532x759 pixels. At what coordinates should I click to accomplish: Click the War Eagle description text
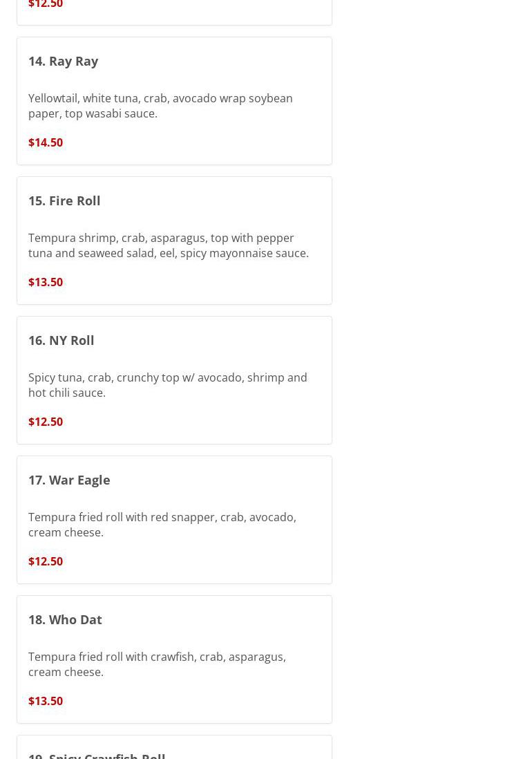pos(162,525)
